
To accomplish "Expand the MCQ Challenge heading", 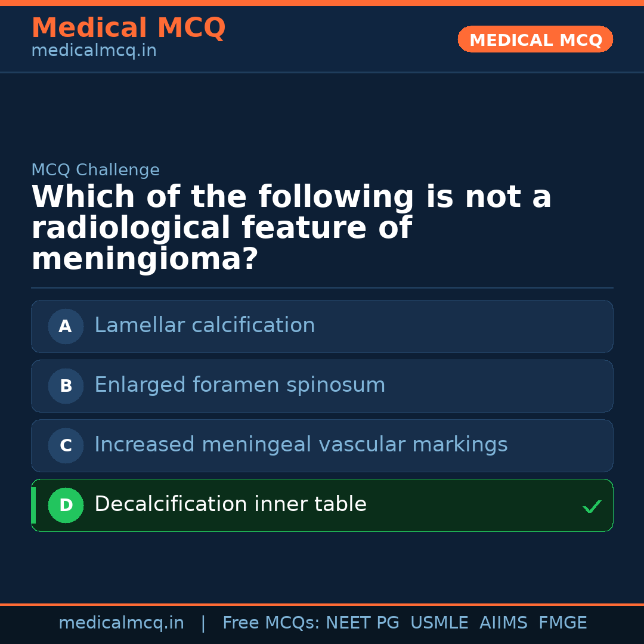I will [95, 170].
